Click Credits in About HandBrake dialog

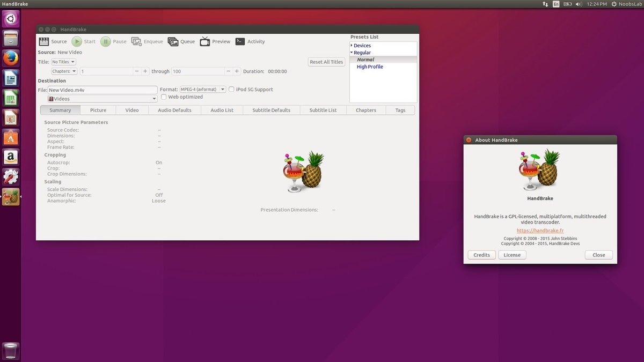pyautogui.click(x=481, y=255)
